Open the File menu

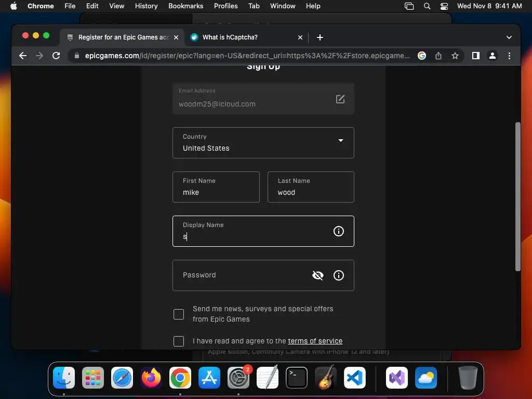click(70, 6)
